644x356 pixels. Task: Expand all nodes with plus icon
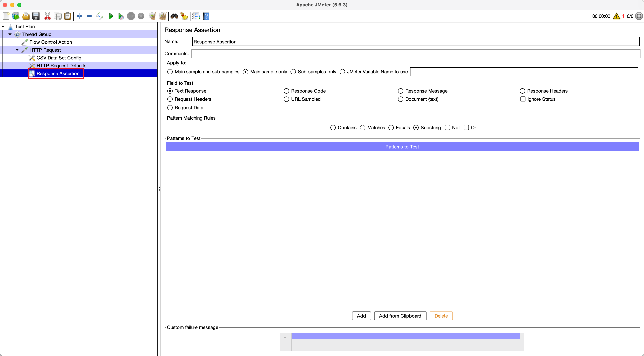click(x=80, y=16)
